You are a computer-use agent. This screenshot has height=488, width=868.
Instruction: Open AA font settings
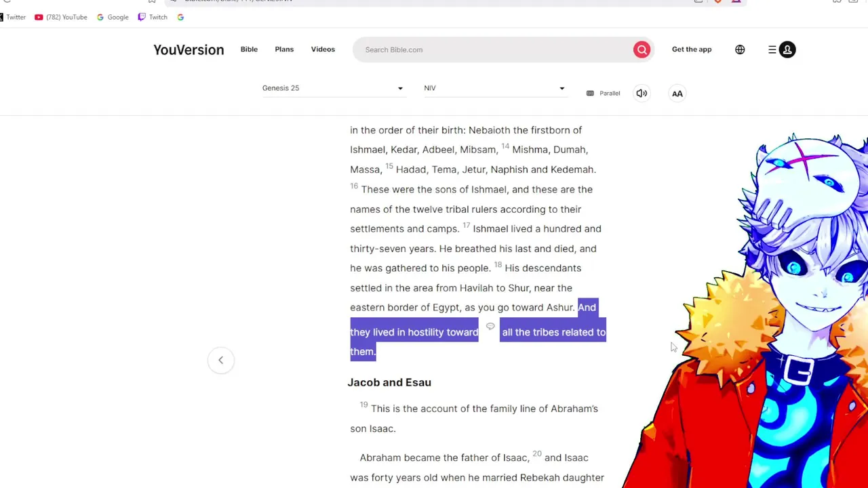tap(677, 94)
